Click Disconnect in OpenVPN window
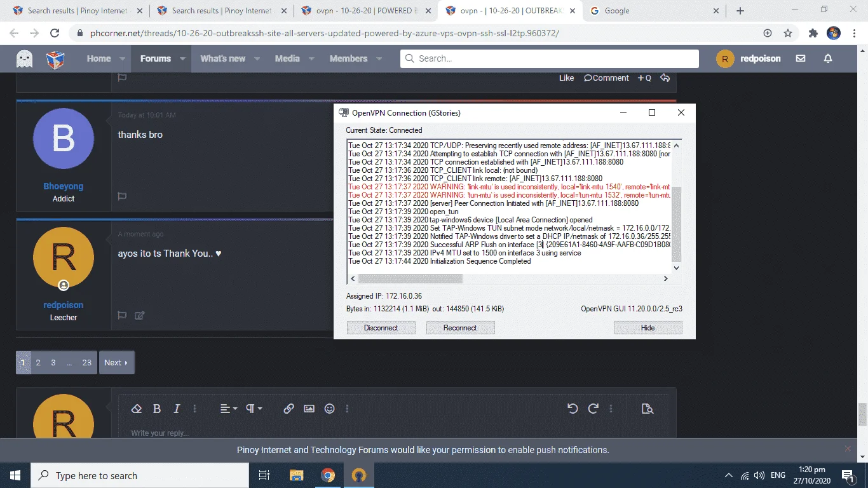Screen dimensions: 868x488 point(381,328)
